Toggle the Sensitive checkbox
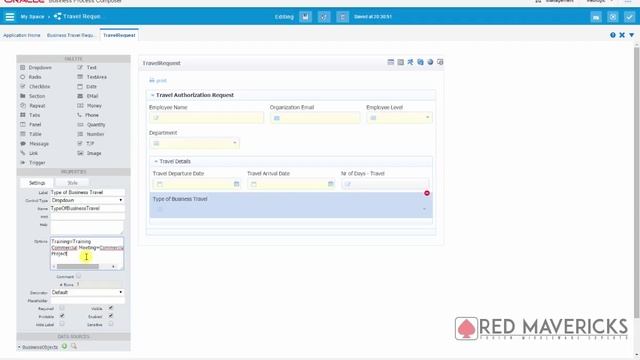 click(111, 324)
